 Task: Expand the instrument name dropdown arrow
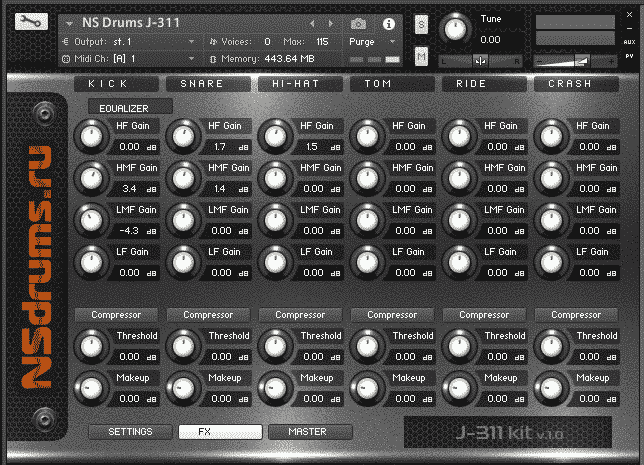tap(69, 24)
